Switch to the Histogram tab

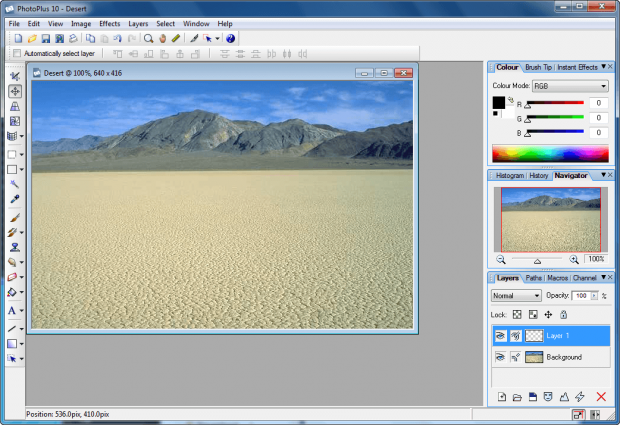(x=509, y=176)
